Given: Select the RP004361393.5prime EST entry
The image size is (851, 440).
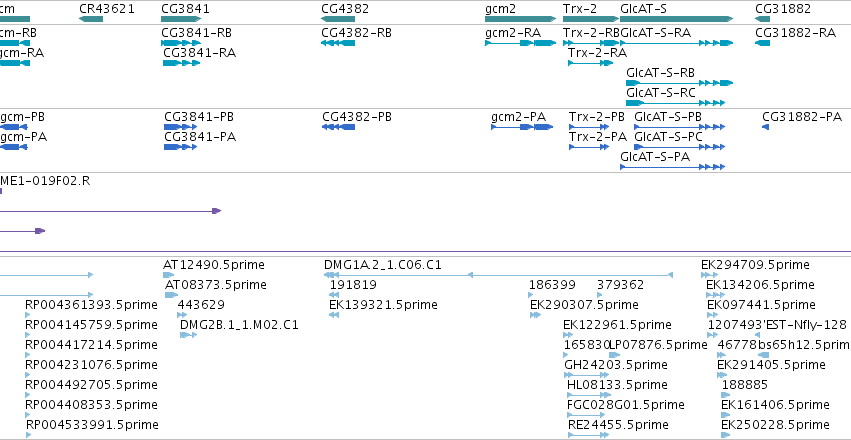Looking at the screenshot, I should [x=91, y=304].
